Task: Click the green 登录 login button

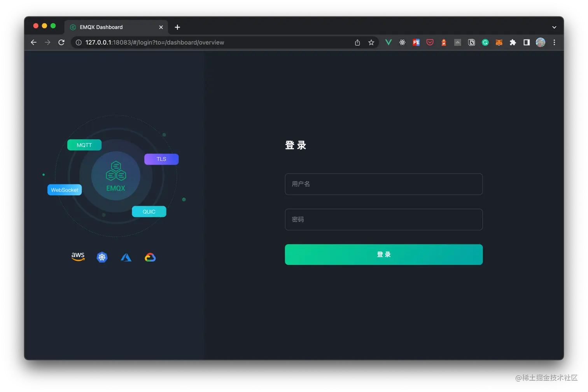Action: pyautogui.click(x=383, y=254)
